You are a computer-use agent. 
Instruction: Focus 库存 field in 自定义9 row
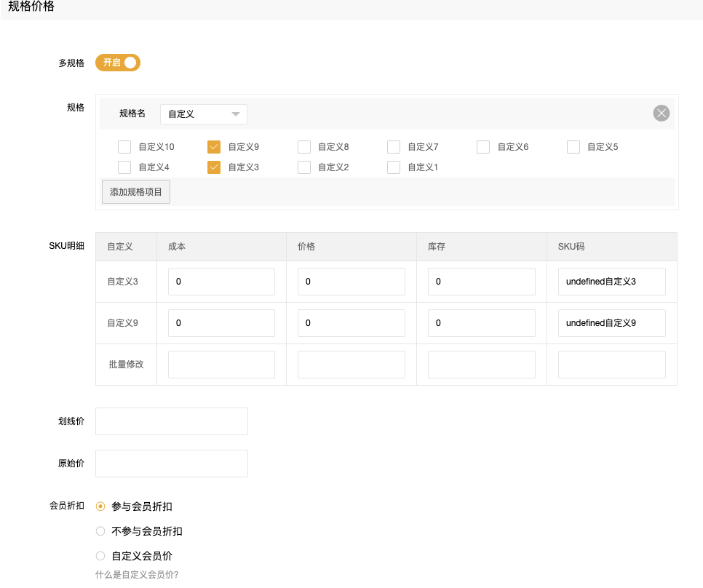click(482, 323)
